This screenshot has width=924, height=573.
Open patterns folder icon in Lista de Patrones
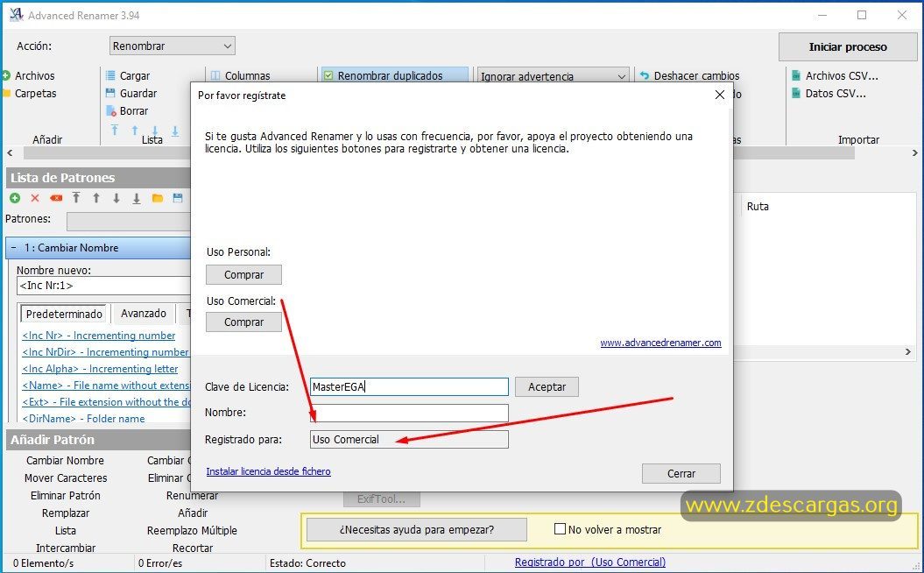[158, 198]
